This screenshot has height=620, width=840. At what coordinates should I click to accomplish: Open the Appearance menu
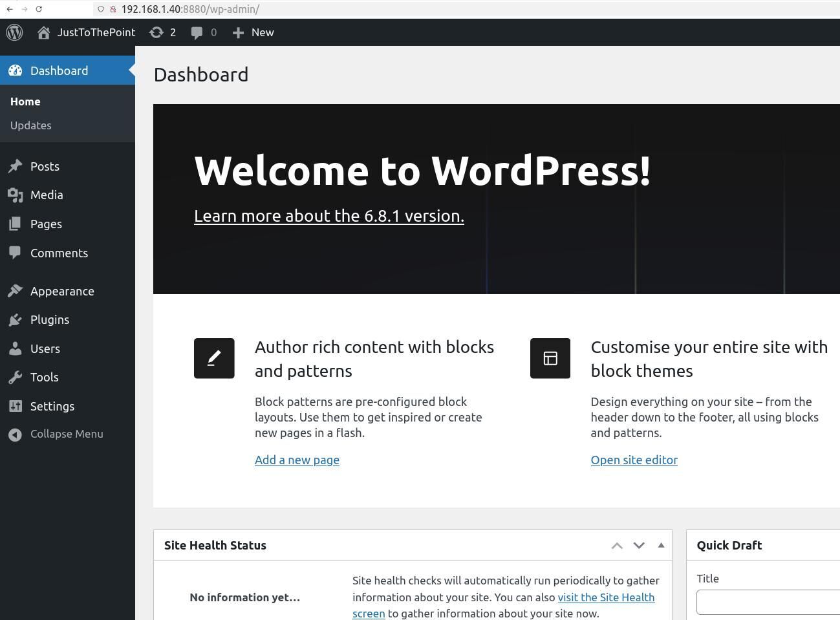point(62,292)
